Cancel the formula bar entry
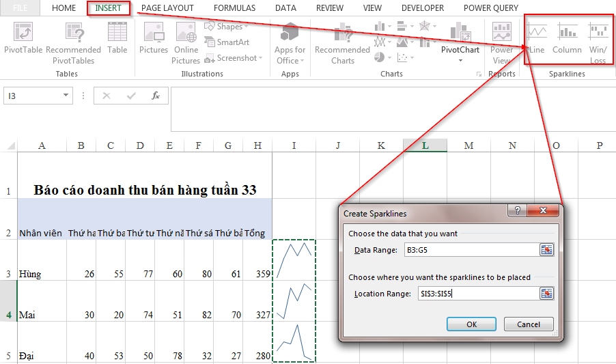The image size is (616, 364). coord(107,96)
